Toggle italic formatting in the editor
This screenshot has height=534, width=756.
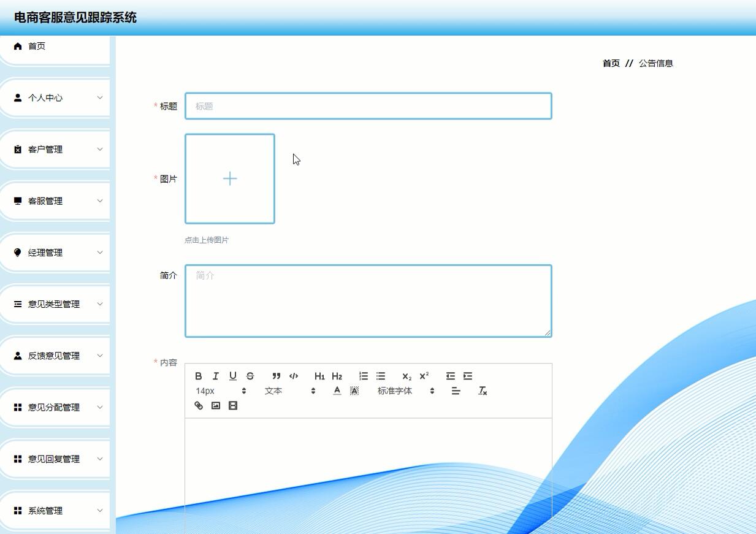(215, 376)
